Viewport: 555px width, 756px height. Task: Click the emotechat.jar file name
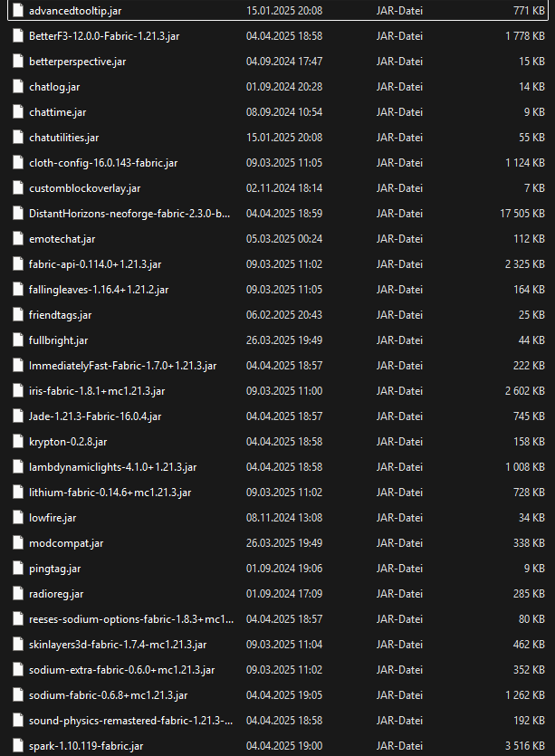(x=62, y=238)
